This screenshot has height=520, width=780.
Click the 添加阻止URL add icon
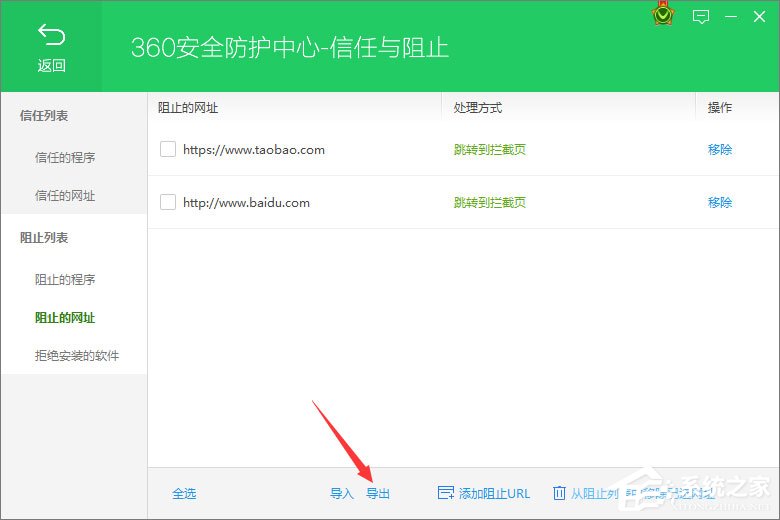point(445,493)
